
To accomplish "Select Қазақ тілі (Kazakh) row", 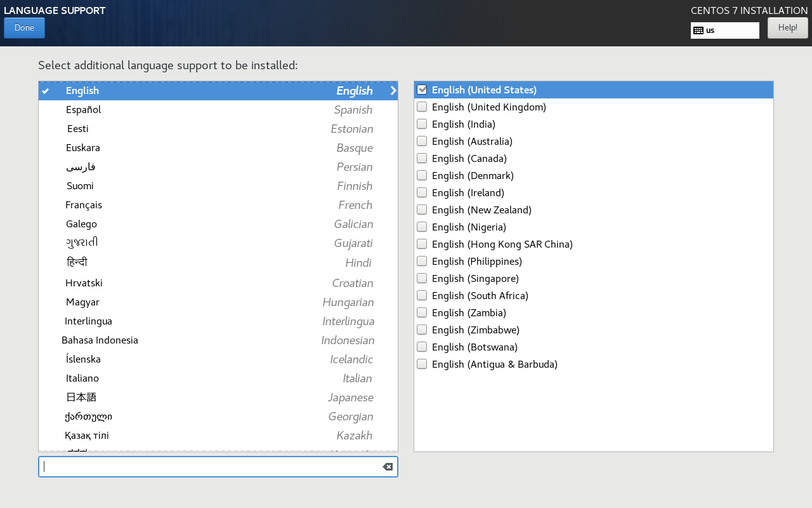I will [218, 436].
